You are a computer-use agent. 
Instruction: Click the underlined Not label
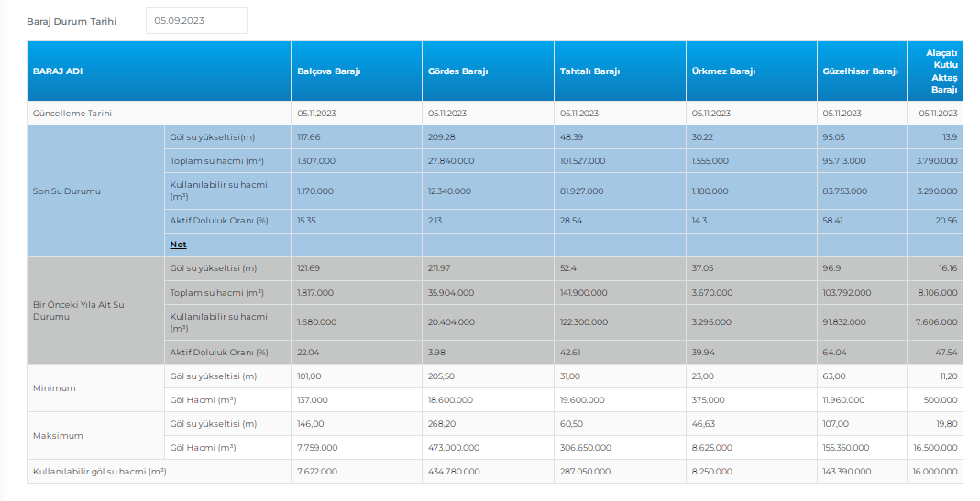178,245
